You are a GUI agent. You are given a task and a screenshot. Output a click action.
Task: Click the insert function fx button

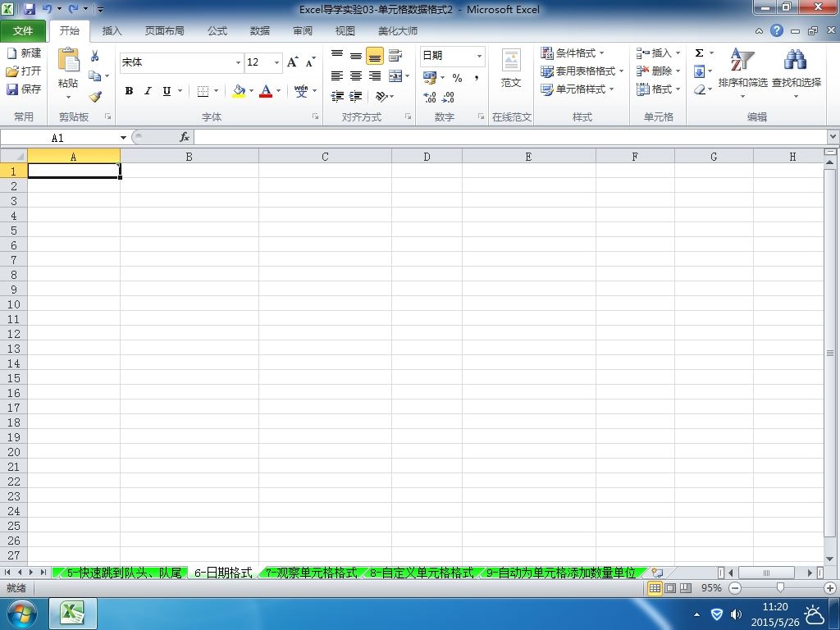[x=185, y=137]
